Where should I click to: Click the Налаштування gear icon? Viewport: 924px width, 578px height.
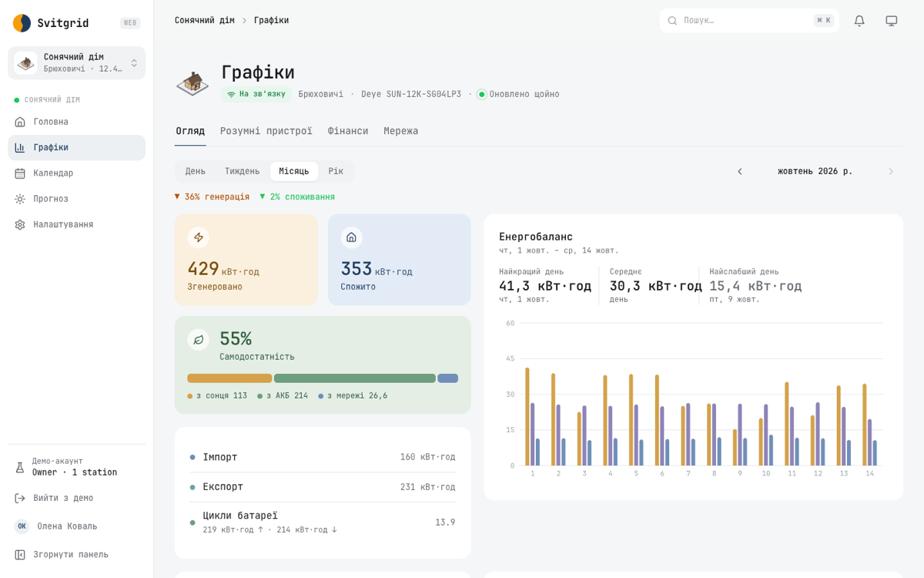[20, 224]
